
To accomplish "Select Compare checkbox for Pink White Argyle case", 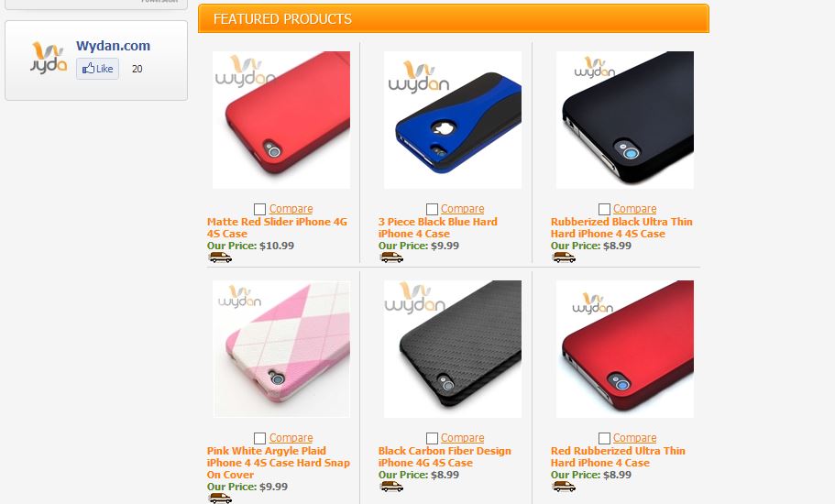I will [260, 438].
